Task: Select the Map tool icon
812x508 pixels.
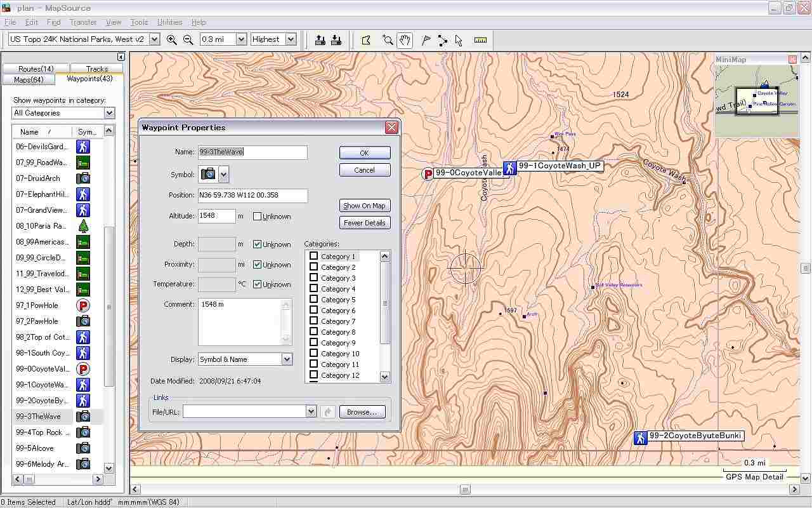Action: pos(366,40)
